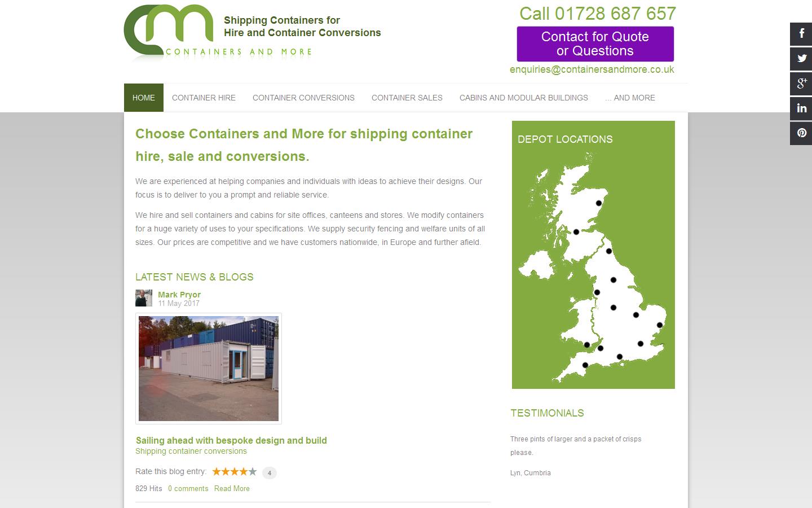This screenshot has height=508, width=812.
Task: Click the 0 comments link
Action: (x=188, y=489)
